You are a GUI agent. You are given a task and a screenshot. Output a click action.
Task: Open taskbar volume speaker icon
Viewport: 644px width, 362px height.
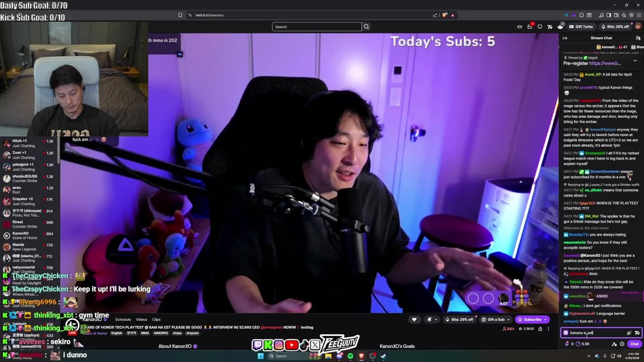tap(619, 356)
